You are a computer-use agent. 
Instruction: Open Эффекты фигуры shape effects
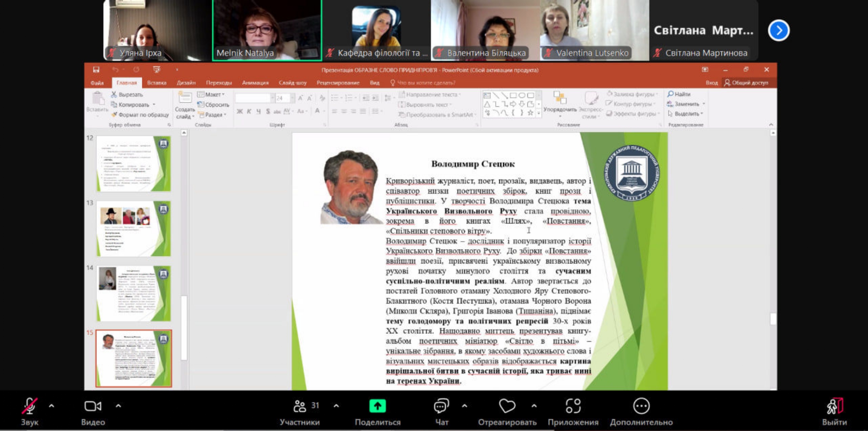pos(633,114)
